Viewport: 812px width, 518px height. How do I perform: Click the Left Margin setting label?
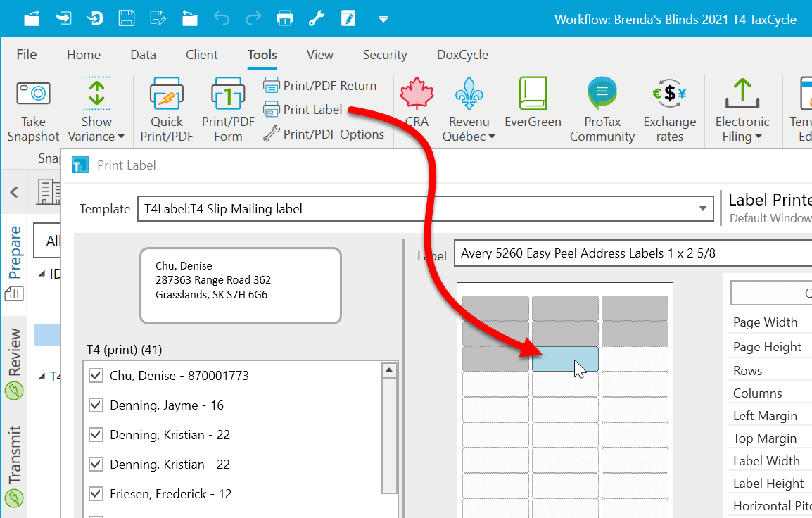click(x=765, y=416)
